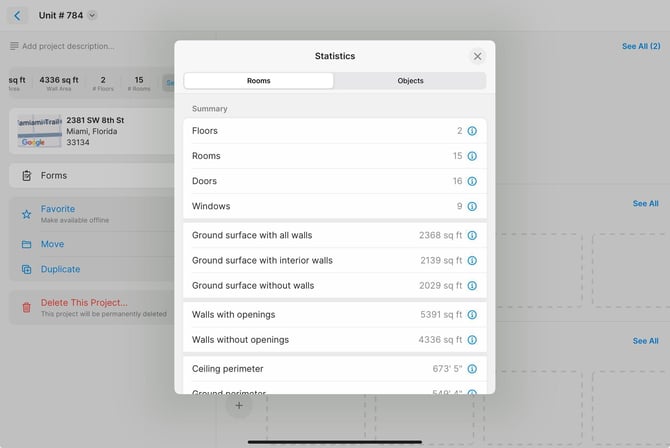
Task: Go back using the back arrow
Action: 17,16
